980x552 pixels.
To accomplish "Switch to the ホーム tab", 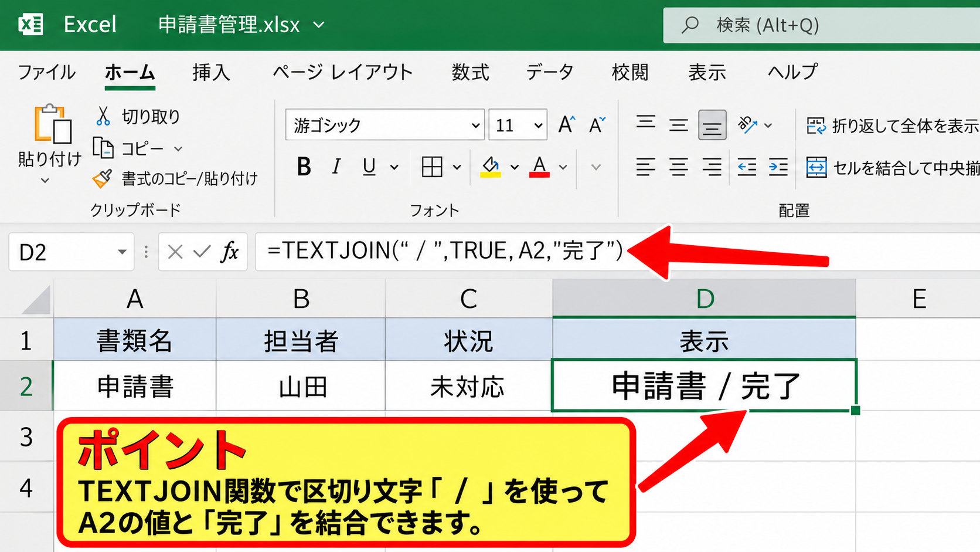I will click(130, 72).
